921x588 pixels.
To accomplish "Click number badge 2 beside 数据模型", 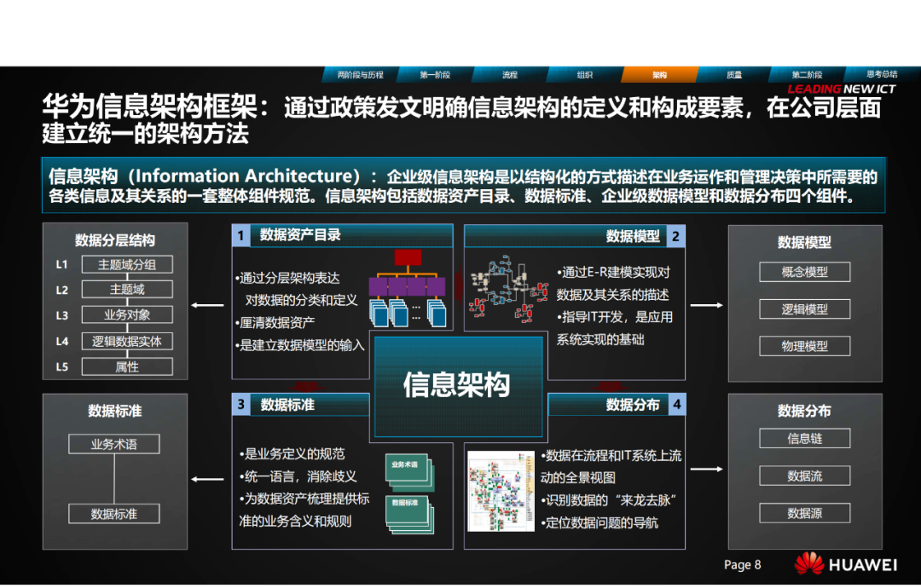I will (x=676, y=236).
